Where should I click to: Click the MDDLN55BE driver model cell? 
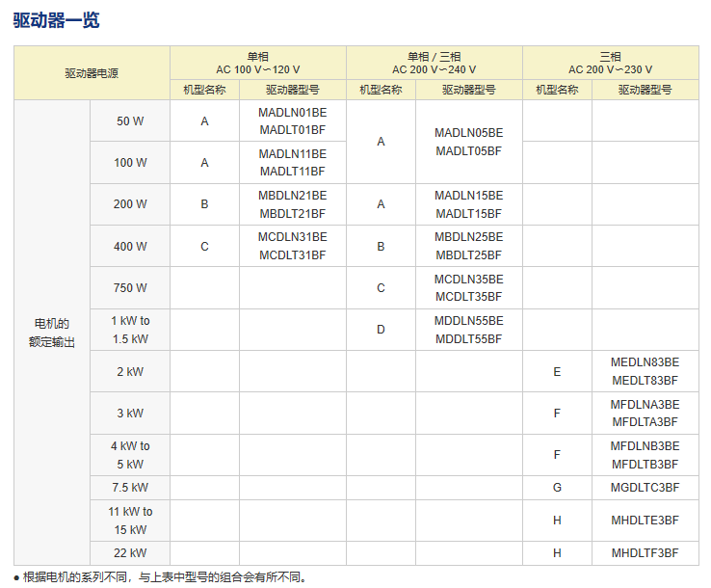coord(468,330)
